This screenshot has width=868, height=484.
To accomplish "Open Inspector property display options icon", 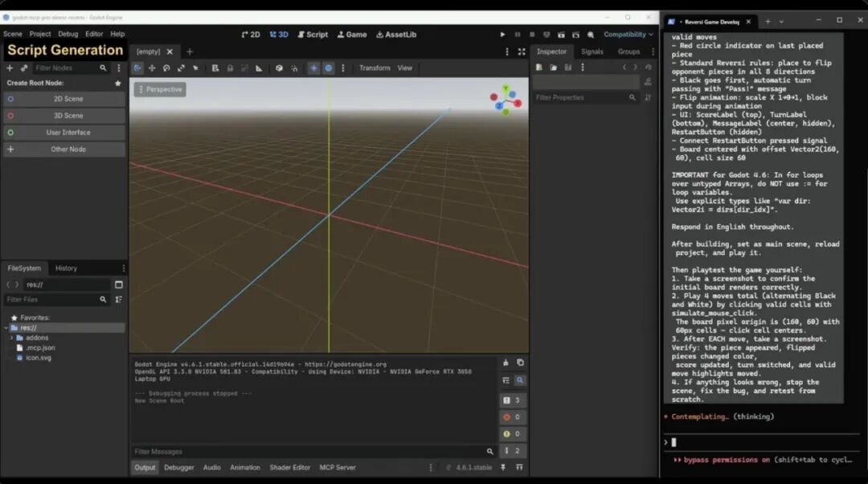I will tap(648, 97).
